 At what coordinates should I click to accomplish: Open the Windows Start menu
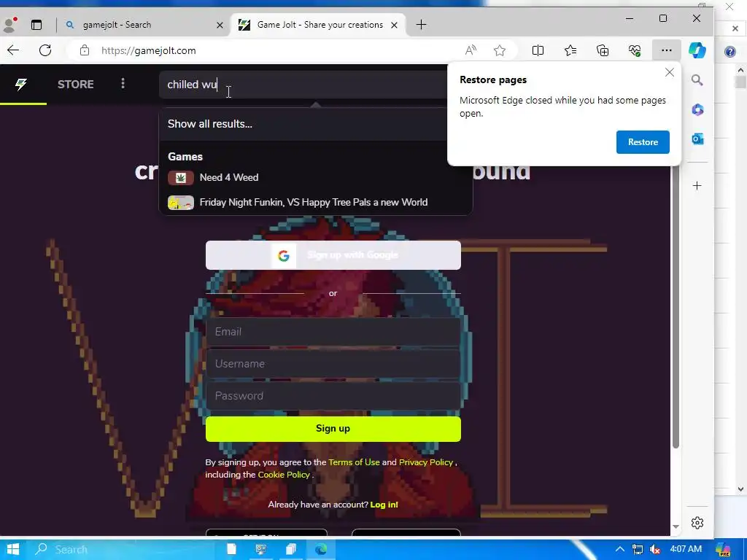[x=13, y=550]
